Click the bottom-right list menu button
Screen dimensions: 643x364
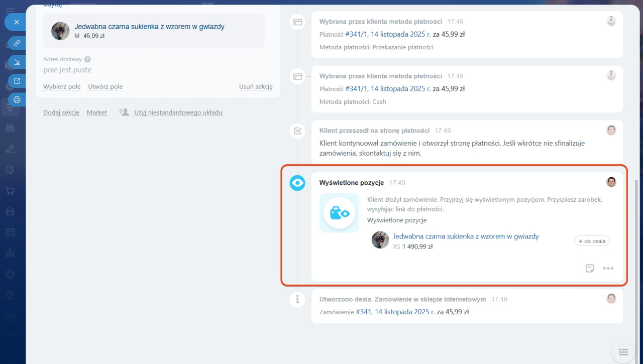(x=623, y=352)
